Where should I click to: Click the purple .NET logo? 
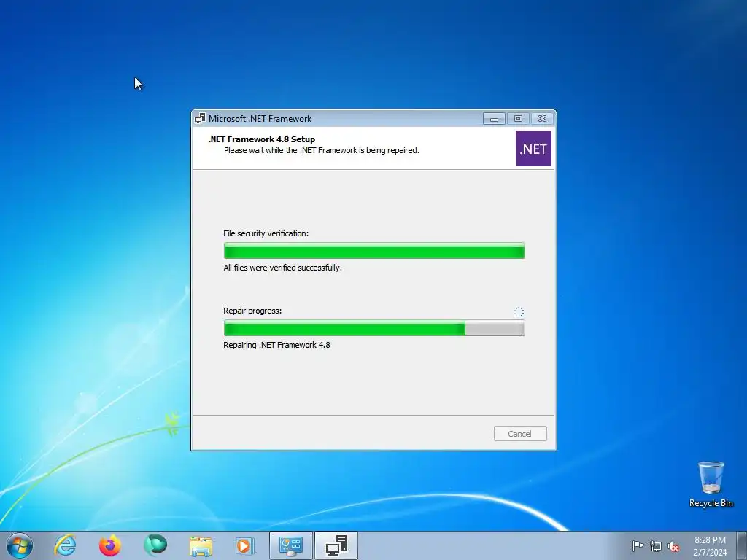tap(533, 149)
